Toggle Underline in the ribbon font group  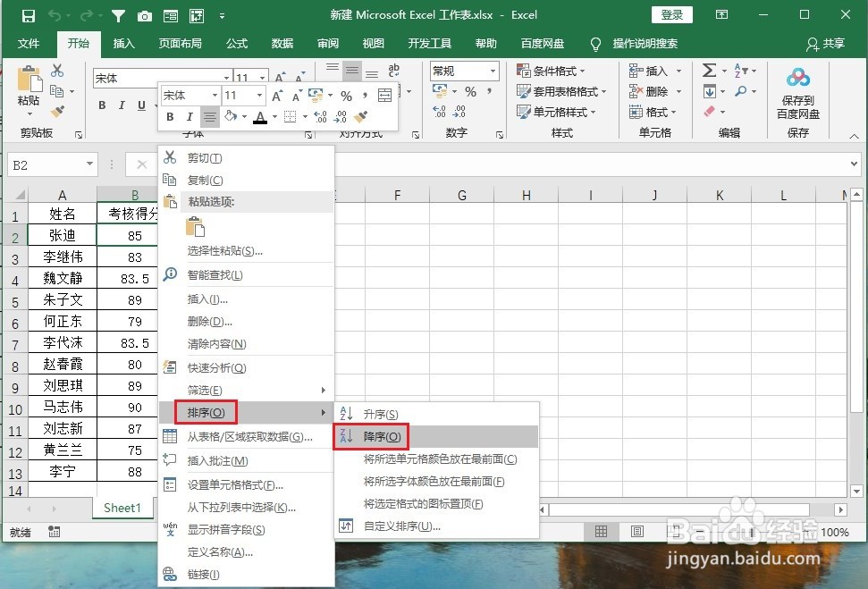pos(142,105)
